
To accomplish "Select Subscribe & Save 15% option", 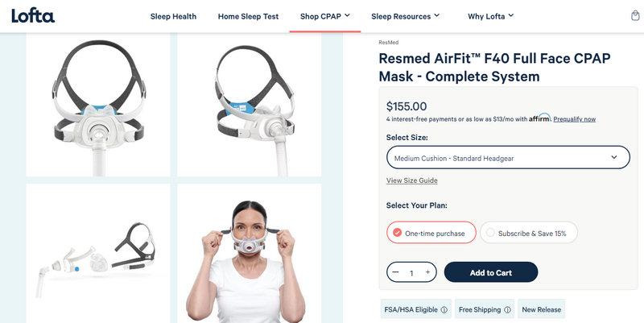I will click(529, 233).
